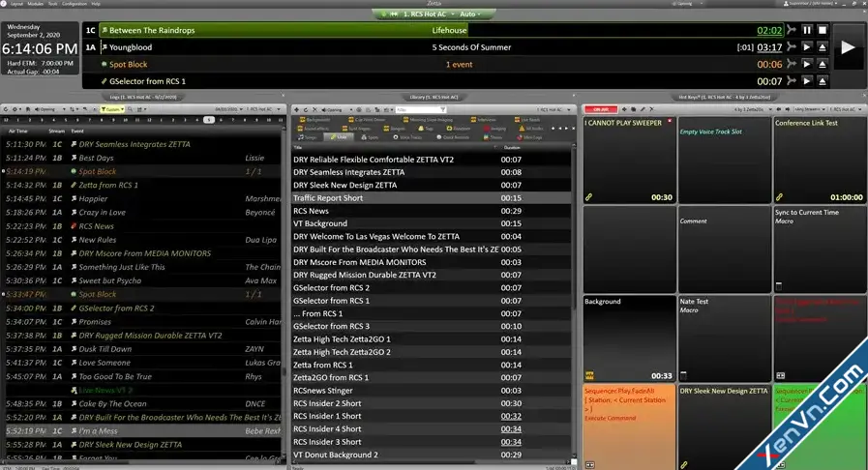Click the large sequencer Play button
The height and width of the screenshot is (470, 868).
(x=848, y=47)
